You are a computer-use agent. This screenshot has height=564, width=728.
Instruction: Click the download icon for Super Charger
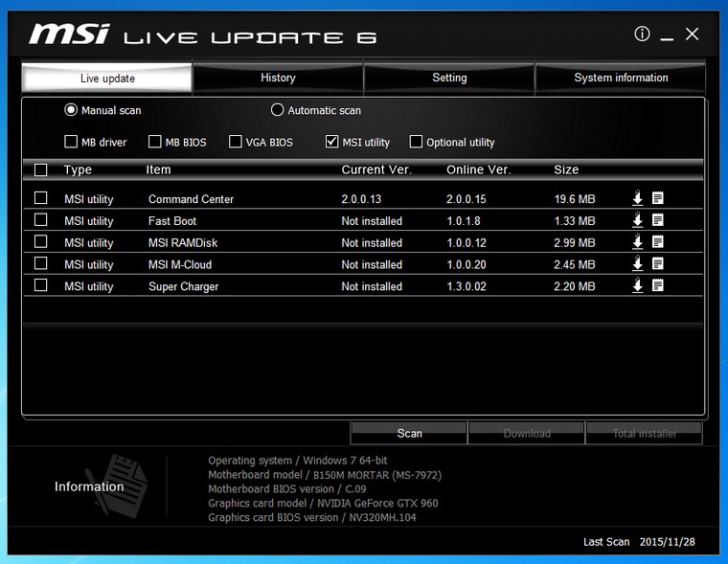click(x=637, y=285)
